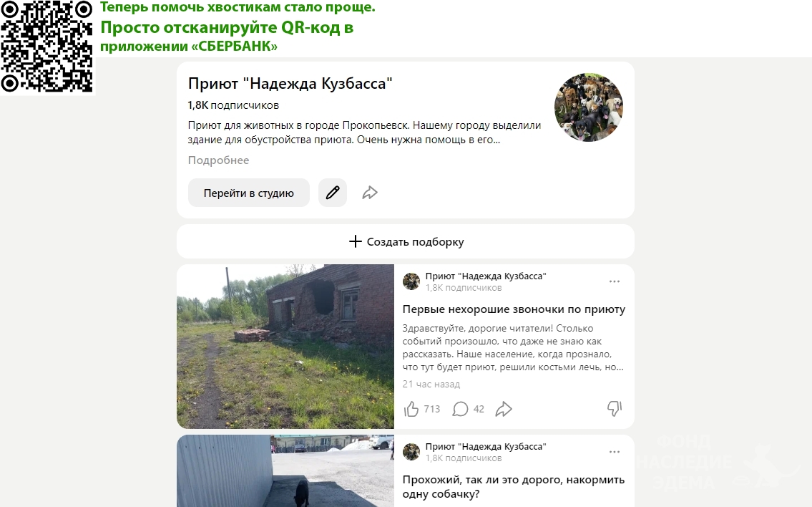The image size is (812, 507).
Task: Click the pencil edit channel icon
Action: (333, 193)
